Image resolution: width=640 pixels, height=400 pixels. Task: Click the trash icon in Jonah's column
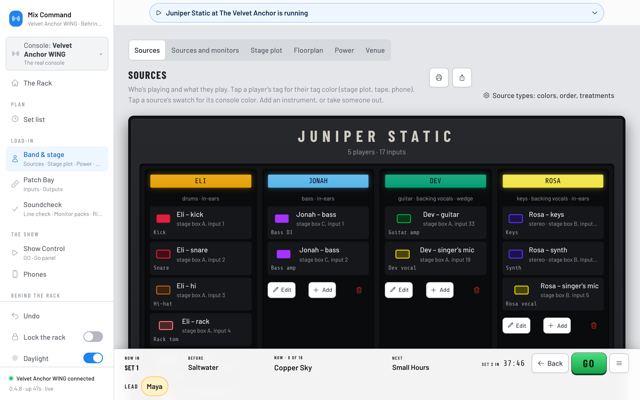click(359, 290)
